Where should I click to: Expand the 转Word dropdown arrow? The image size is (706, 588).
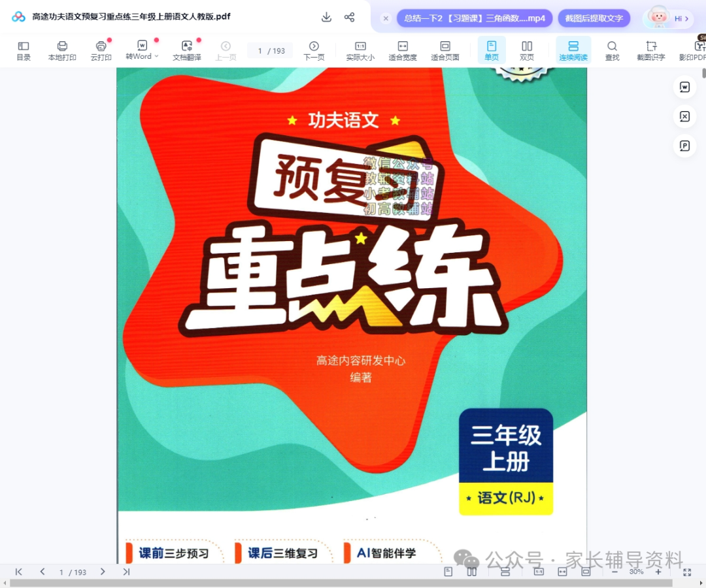tap(156, 56)
